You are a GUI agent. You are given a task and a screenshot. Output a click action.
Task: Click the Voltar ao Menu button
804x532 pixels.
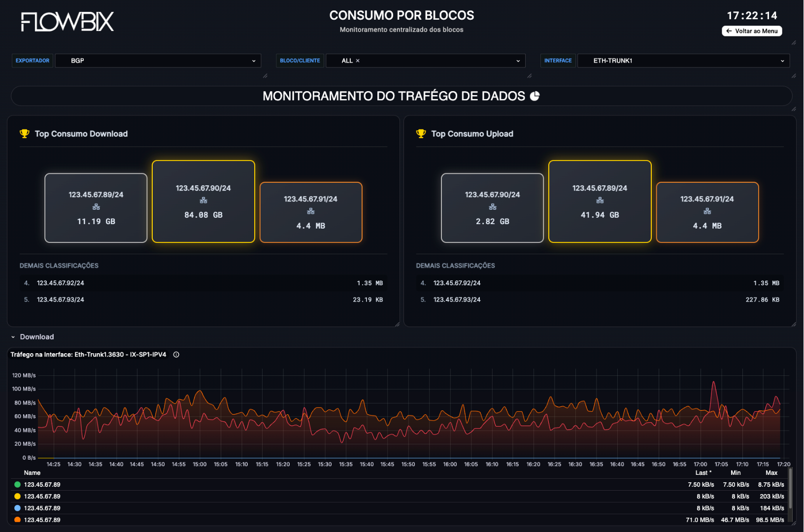[752, 31]
